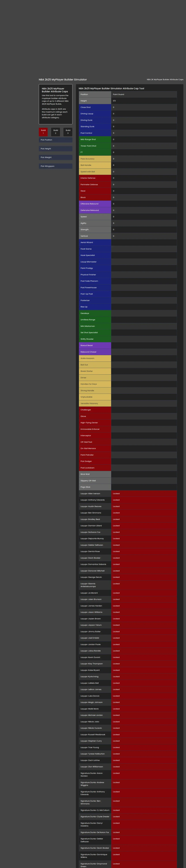Screen dimensions: 186x868
Task: Open NBA 2K MyPlayer Builder Attribute Caps link
Action: [x=165, y=80]
